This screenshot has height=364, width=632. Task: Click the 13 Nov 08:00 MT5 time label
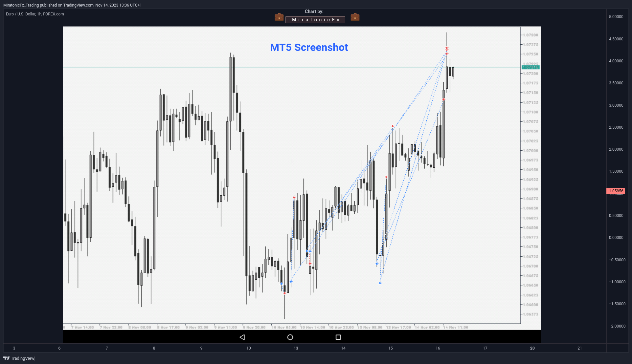click(370, 327)
